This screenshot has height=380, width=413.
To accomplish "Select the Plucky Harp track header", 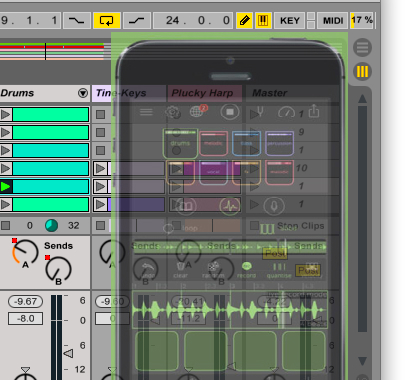I will coord(205,93).
